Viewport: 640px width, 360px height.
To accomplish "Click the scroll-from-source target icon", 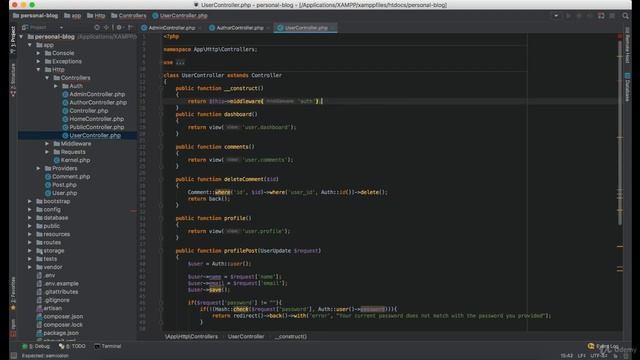I will 97,27.
